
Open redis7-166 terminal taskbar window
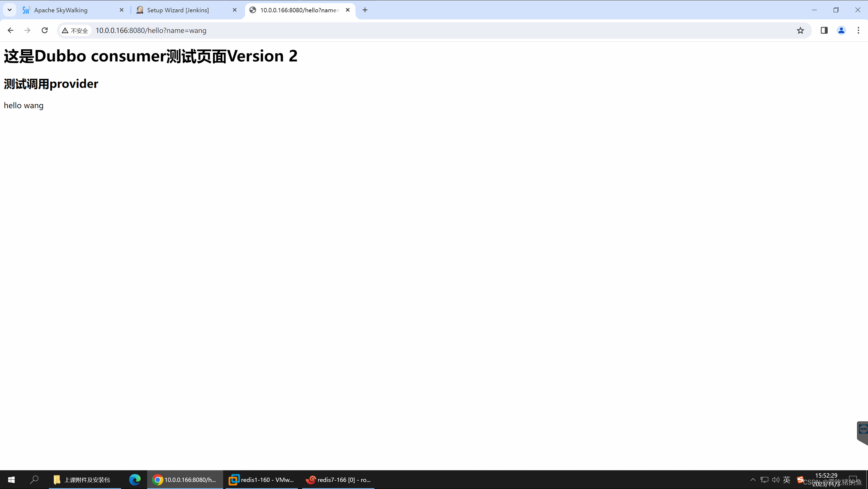coord(338,479)
